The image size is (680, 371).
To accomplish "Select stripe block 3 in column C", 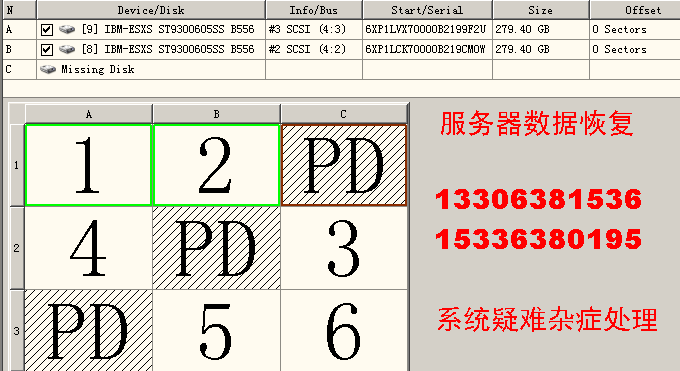I will click(344, 248).
